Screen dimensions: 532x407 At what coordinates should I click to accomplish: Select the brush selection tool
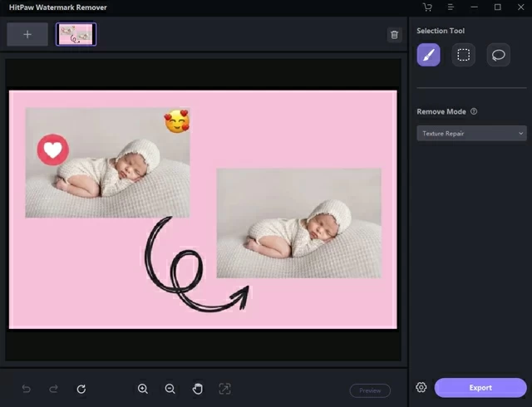(428, 55)
